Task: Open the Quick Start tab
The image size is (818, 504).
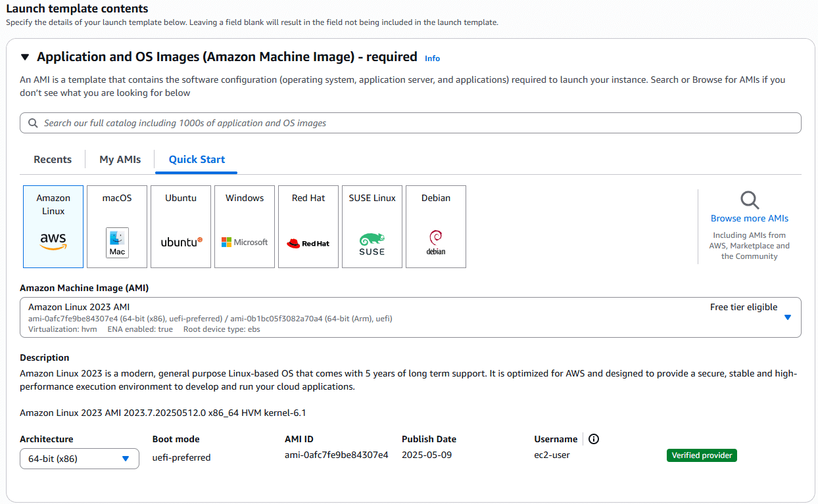Action: pos(197,160)
